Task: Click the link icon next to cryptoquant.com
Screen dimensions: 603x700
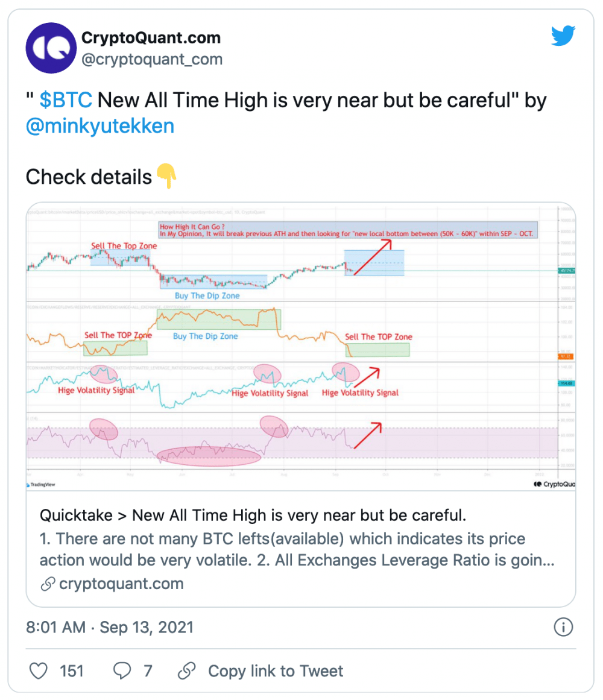Action: pyautogui.click(x=48, y=584)
